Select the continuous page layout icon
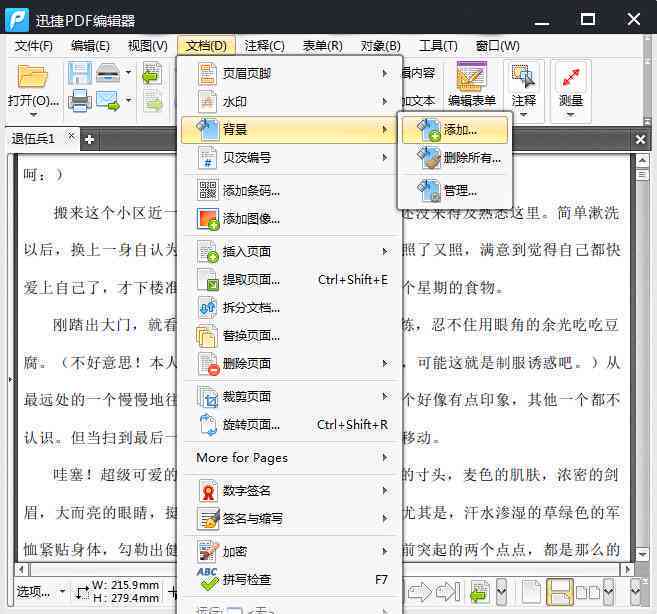Screen dimensions: 657x614 point(559,592)
